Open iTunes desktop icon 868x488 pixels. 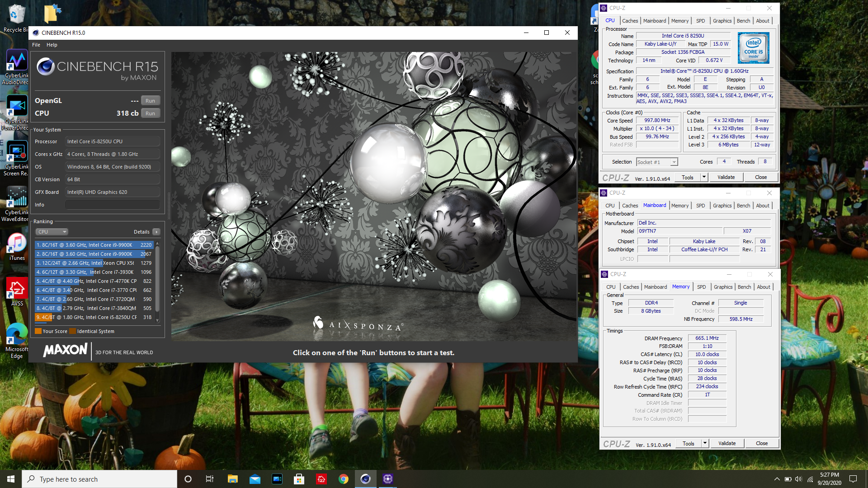pyautogui.click(x=17, y=247)
